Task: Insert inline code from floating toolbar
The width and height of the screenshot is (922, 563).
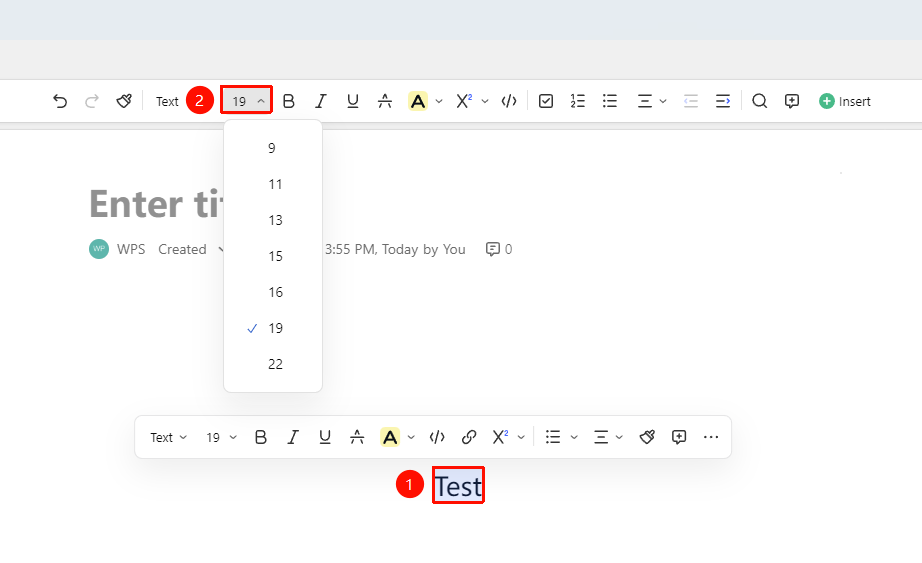Action: [x=437, y=437]
